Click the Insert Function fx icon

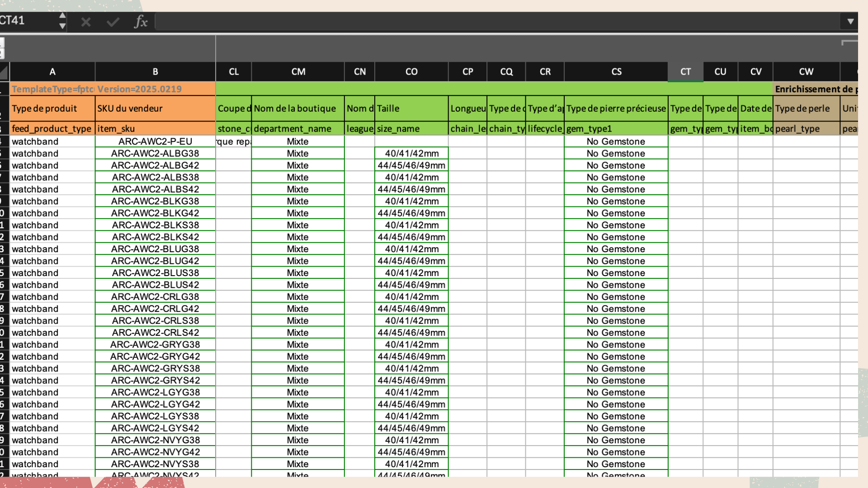tap(141, 21)
